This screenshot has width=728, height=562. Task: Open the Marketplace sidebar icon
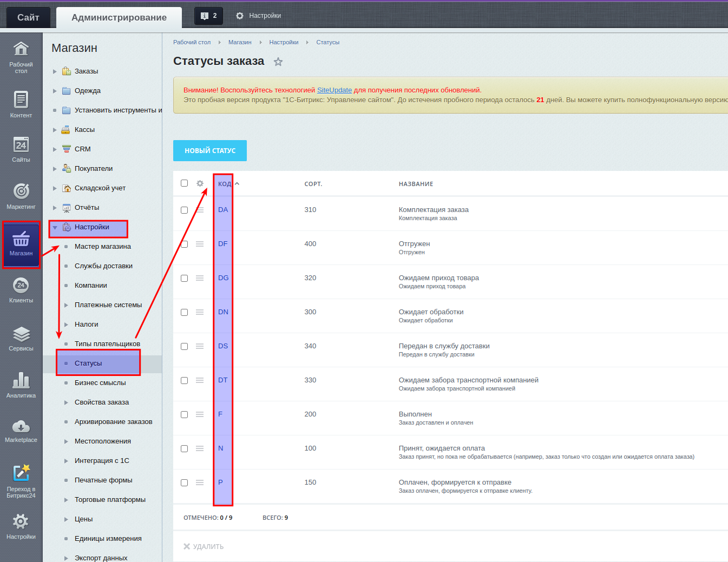click(21, 427)
